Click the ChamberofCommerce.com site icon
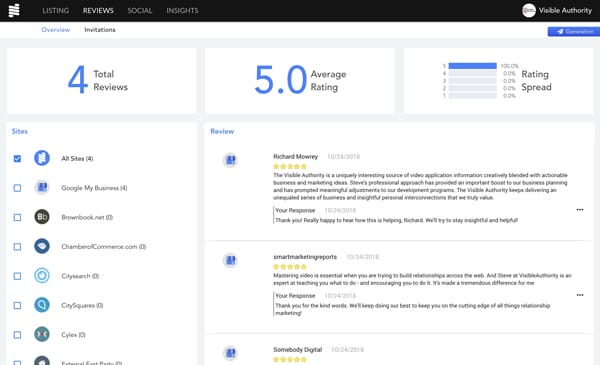The image size is (600, 365). tap(42, 246)
